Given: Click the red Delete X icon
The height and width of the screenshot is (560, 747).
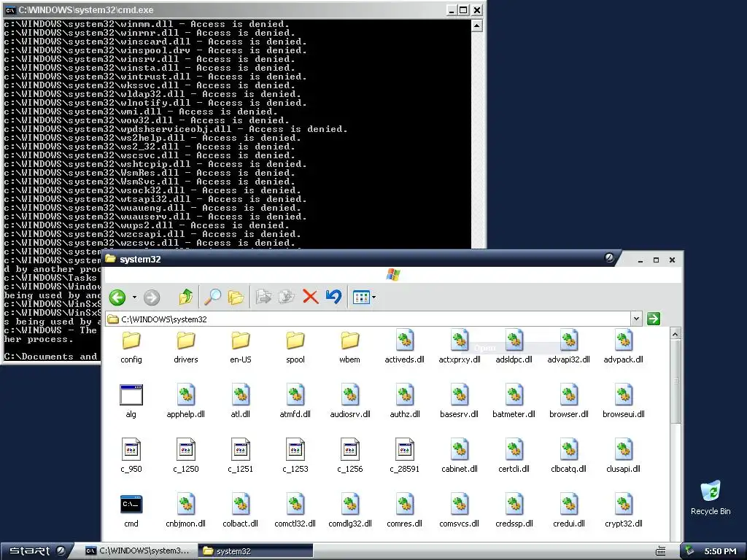Looking at the screenshot, I should (x=311, y=297).
